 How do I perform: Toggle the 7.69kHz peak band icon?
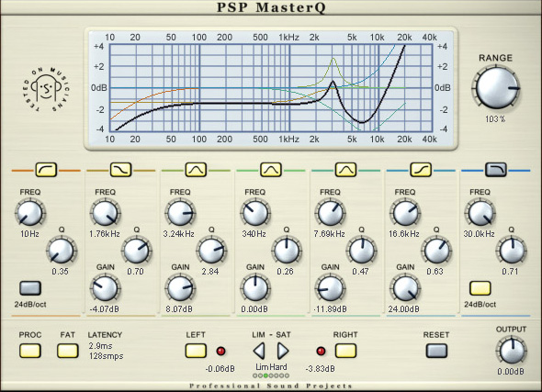tap(345, 170)
